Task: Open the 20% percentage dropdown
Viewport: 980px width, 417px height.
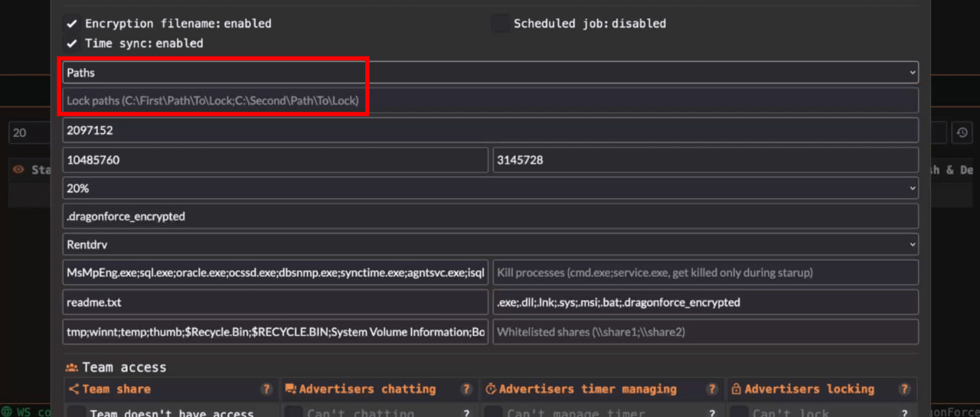Action: 490,187
